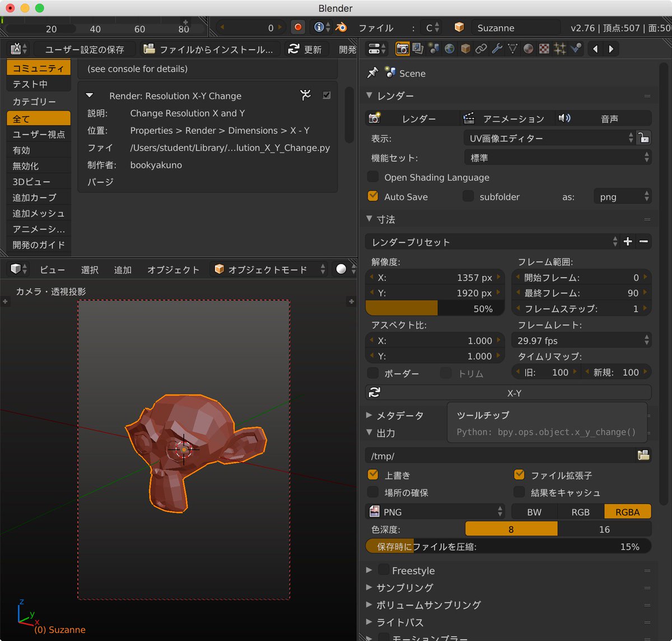This screenshot has height=641, width=672.
Task: Open the オブジェクト menu in the 3D viewport
Action: pos(173,270)
